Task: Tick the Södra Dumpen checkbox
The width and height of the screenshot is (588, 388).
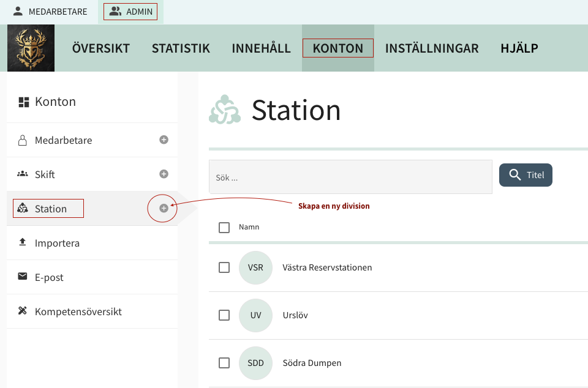Action: pos(224,363)
